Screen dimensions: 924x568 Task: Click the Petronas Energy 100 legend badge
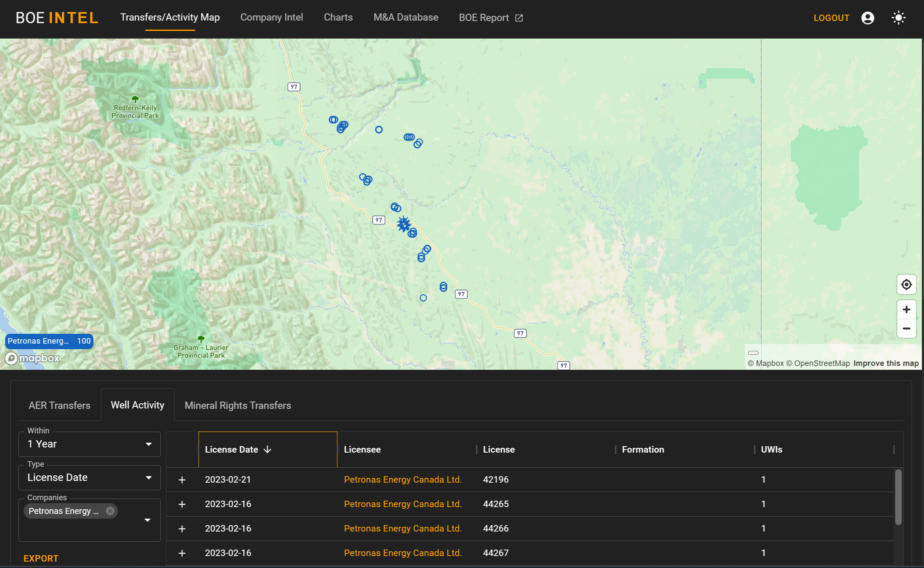click(x=49, y=341)
